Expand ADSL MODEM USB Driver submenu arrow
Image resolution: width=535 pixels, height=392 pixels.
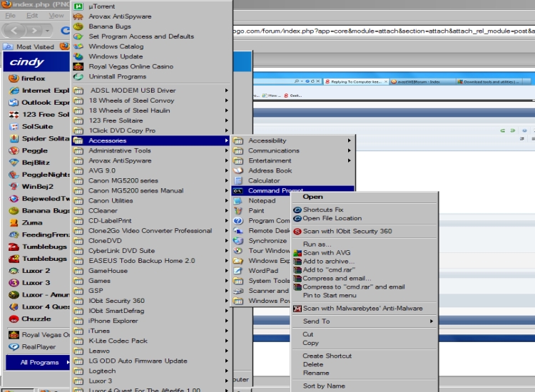click(226, 91)
